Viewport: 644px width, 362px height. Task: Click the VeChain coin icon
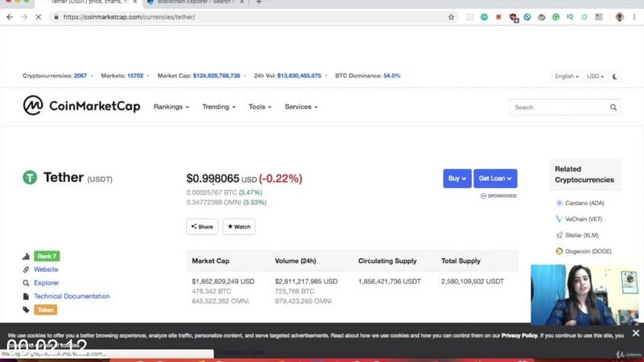[559, 219]
